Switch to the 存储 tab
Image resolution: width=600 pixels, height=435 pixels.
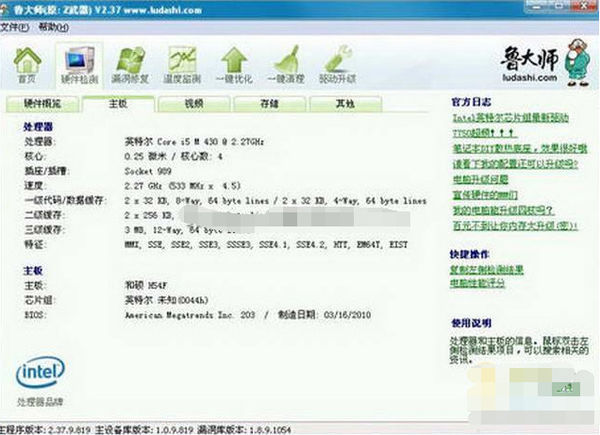pyautogui.click(x=269, y=103)
